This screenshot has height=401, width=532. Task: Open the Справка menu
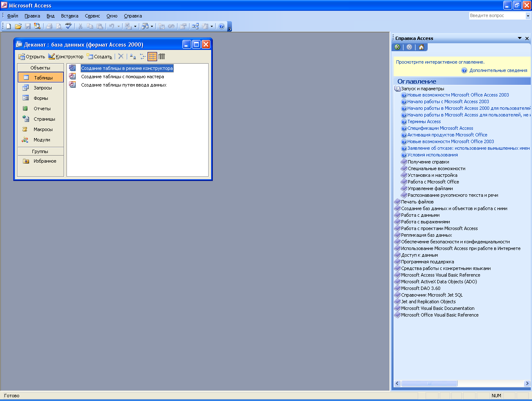[x=133, y=16]
